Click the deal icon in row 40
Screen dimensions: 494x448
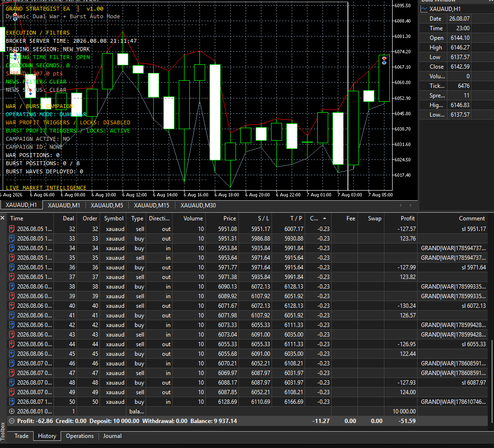12,306
